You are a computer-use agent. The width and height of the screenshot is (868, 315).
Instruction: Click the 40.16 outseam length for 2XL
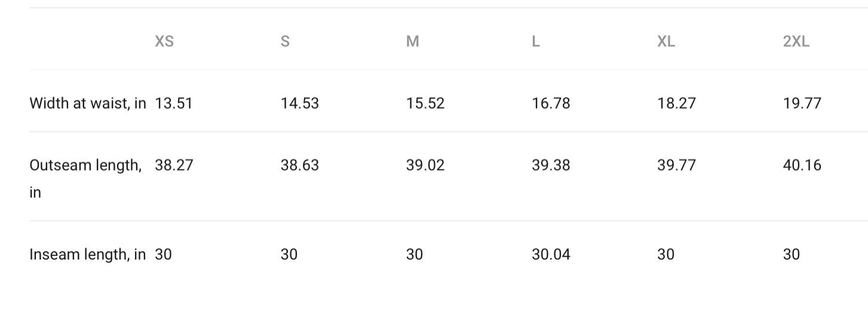802,165
